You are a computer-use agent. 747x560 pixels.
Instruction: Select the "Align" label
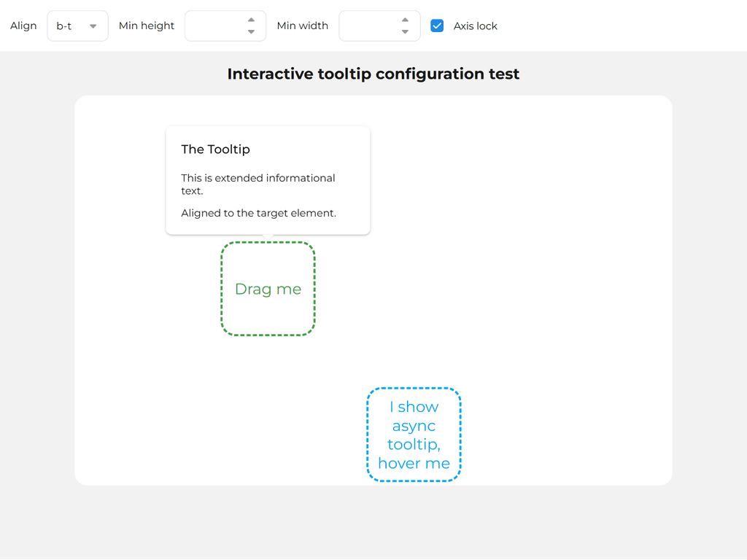click(23, 26)
